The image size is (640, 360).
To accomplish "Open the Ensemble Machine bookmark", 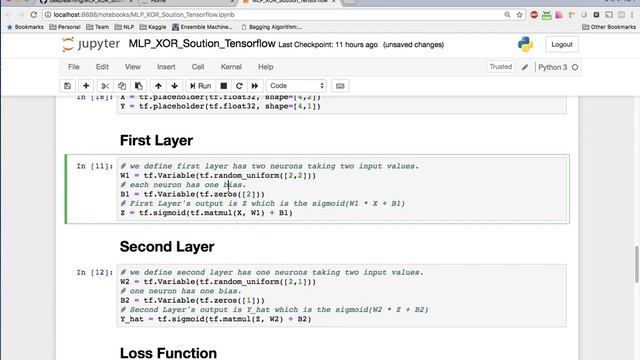I will [x=202, y=27].
